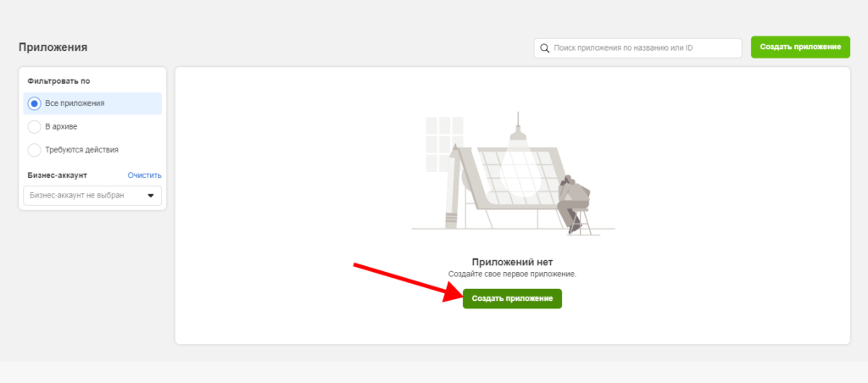Viewport: 868px width, 383px height.
Task: Click the seated person in the illustration
Action: point(575,199)
